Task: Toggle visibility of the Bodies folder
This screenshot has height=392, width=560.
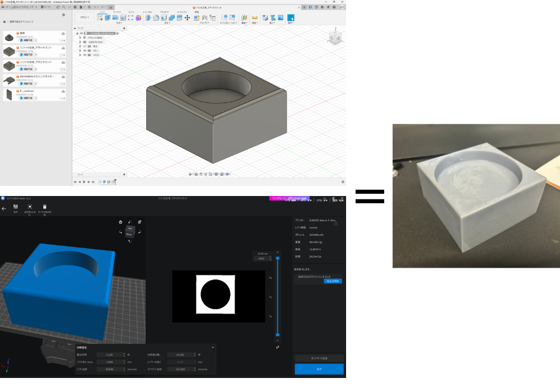Action: [85, 51]
